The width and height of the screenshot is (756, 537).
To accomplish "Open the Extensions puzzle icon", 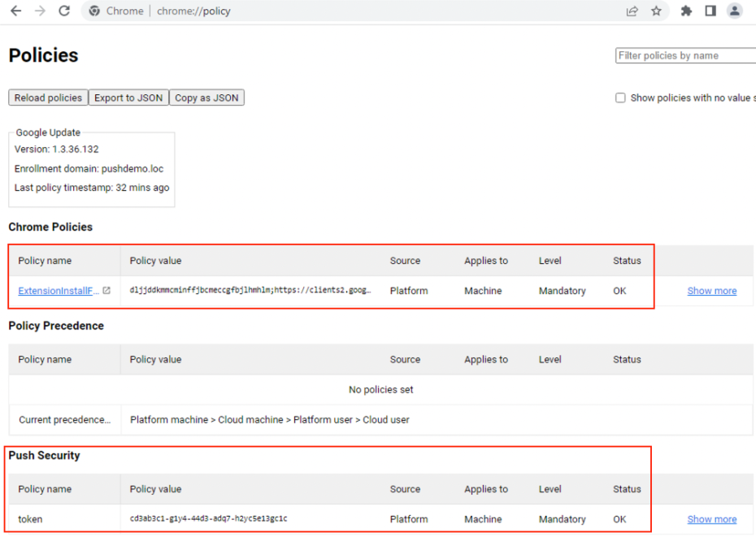I will 686,11.
